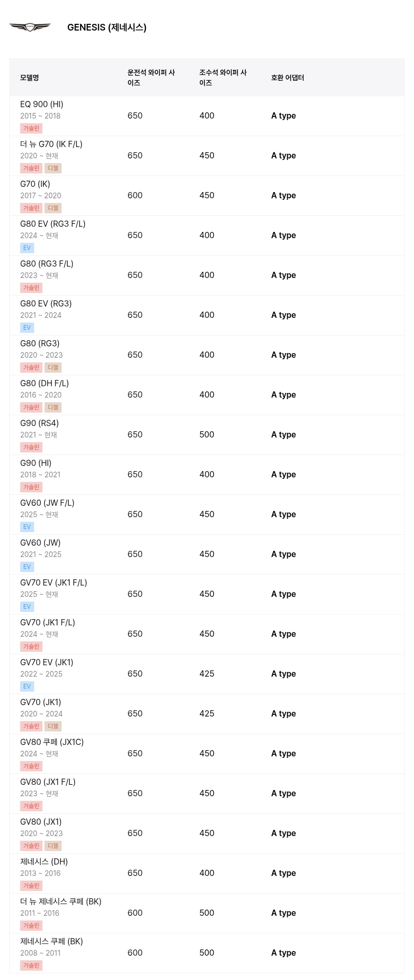Click A type adapter for 제네시스 쿠페 (BK)
414x980 pixels.
click(284, 953)
